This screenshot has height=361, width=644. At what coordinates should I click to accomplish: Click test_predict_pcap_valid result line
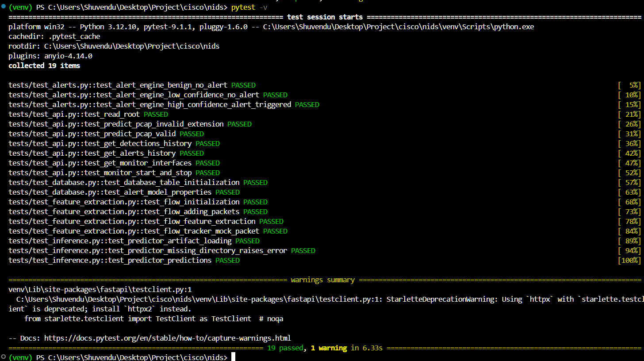coord(106,134)
